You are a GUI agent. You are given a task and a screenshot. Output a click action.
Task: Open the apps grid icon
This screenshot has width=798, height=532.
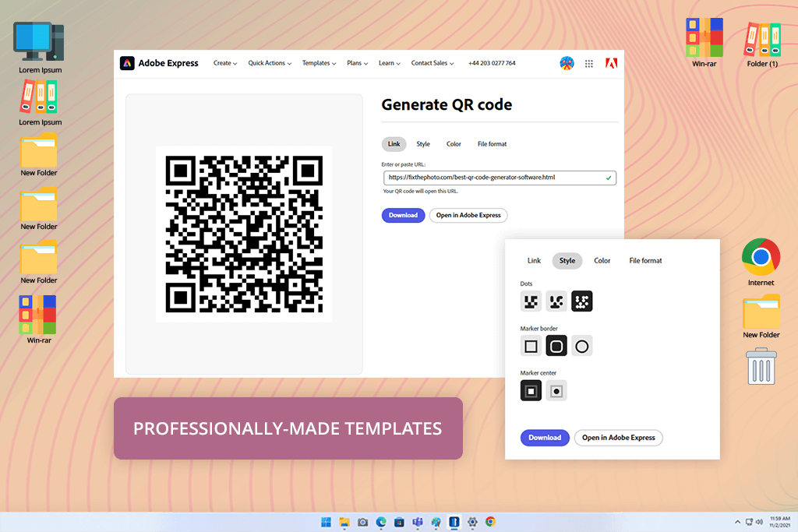pos(589,64)
